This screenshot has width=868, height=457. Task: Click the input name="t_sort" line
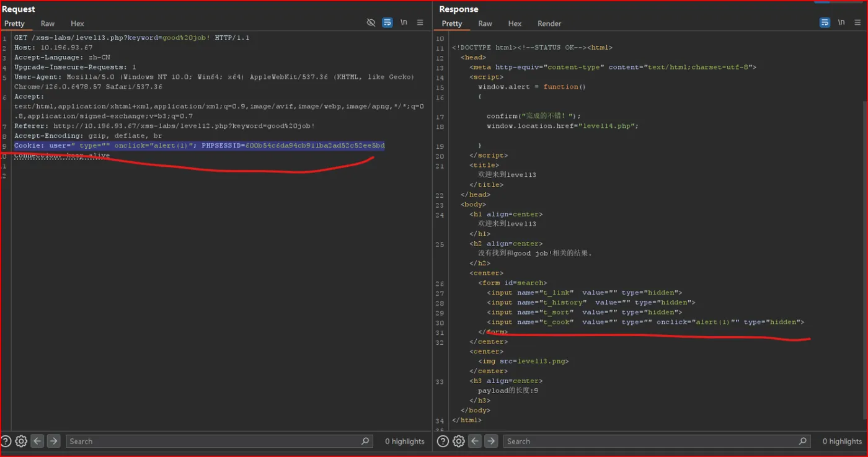[x=585, y=312]
